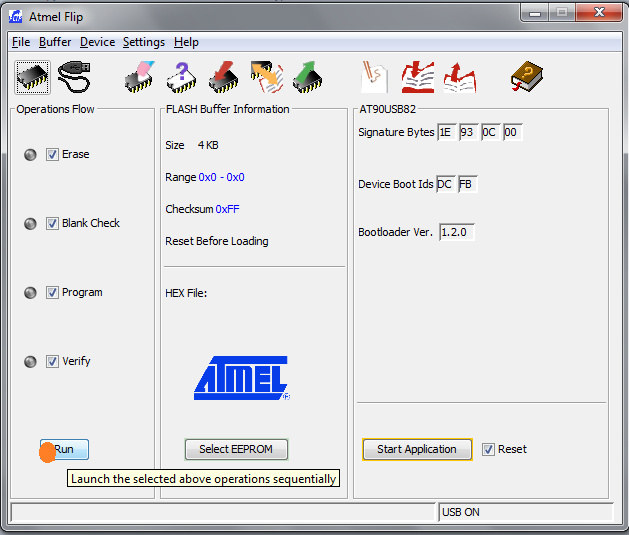629x535 pixels.
Task: Click the signature byte field 93
Action: [468, 132]
